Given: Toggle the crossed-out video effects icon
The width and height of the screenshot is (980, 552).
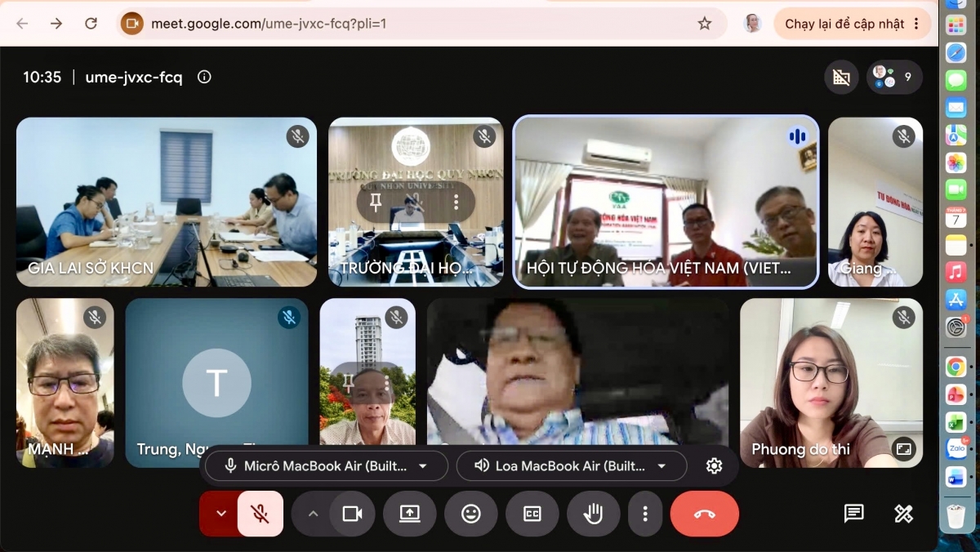Looking at the screenshot, I should (x=841, y=78).
